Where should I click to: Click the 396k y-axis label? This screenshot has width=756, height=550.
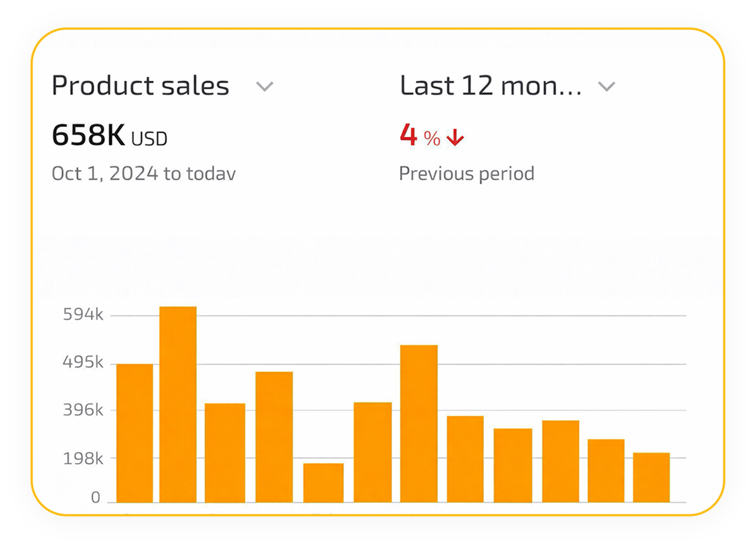pyautogui.click(x=83, y=410)
